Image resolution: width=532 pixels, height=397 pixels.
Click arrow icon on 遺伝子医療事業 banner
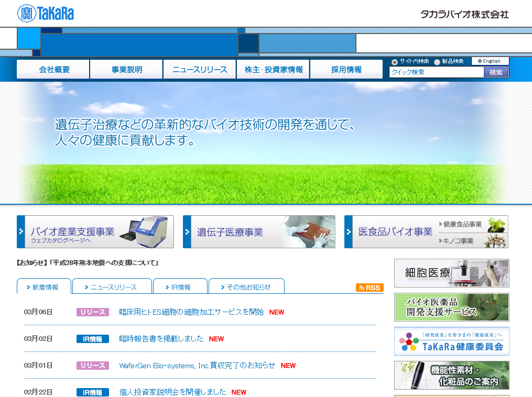[187, 232]
